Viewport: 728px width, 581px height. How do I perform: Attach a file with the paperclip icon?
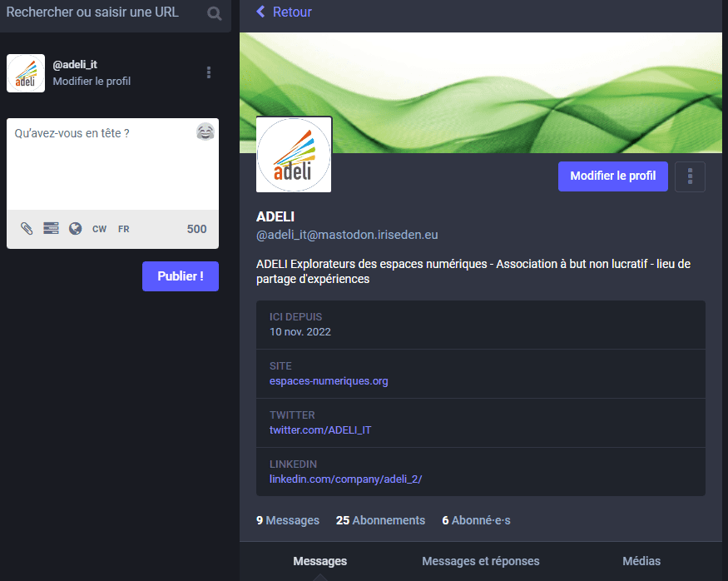pyautogui.click(x=27, y=229)
